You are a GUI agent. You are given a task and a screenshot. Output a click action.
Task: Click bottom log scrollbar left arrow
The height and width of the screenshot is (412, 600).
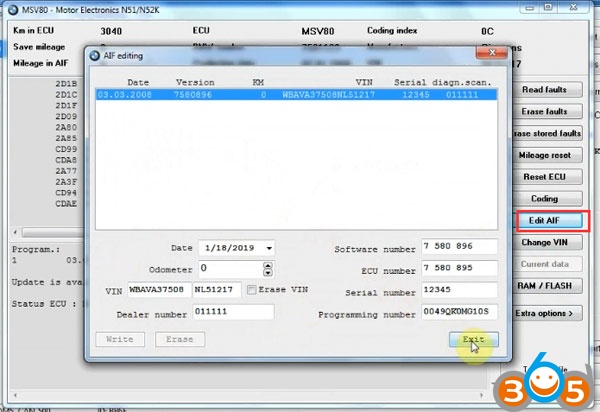click(15, 395)
